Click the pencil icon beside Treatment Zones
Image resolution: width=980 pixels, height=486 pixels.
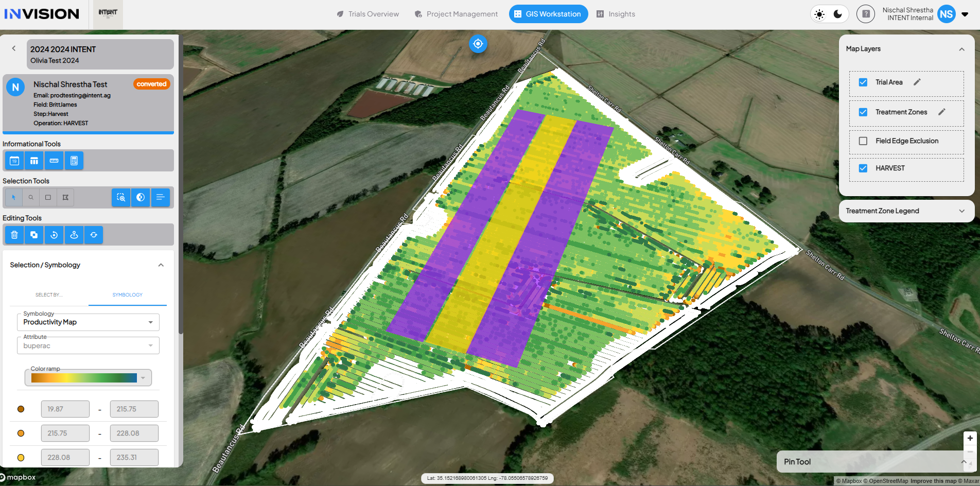click(942, 112)
